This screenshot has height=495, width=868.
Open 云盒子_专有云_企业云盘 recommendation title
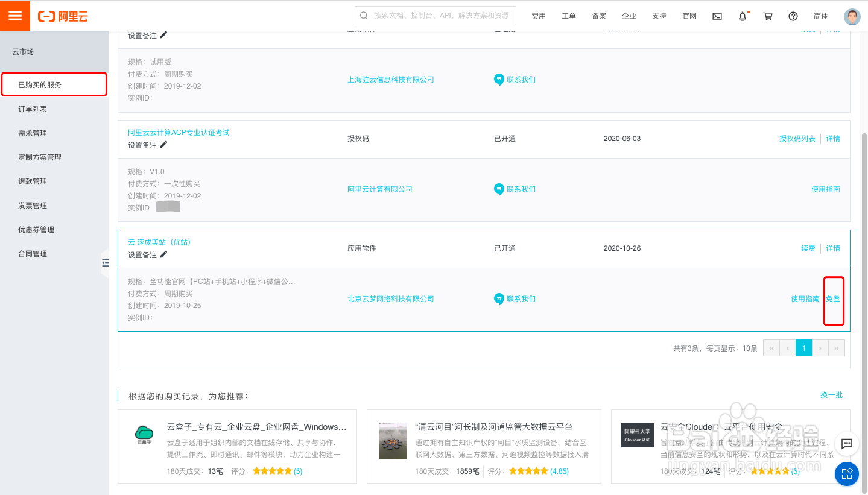[x=257, y=427]
